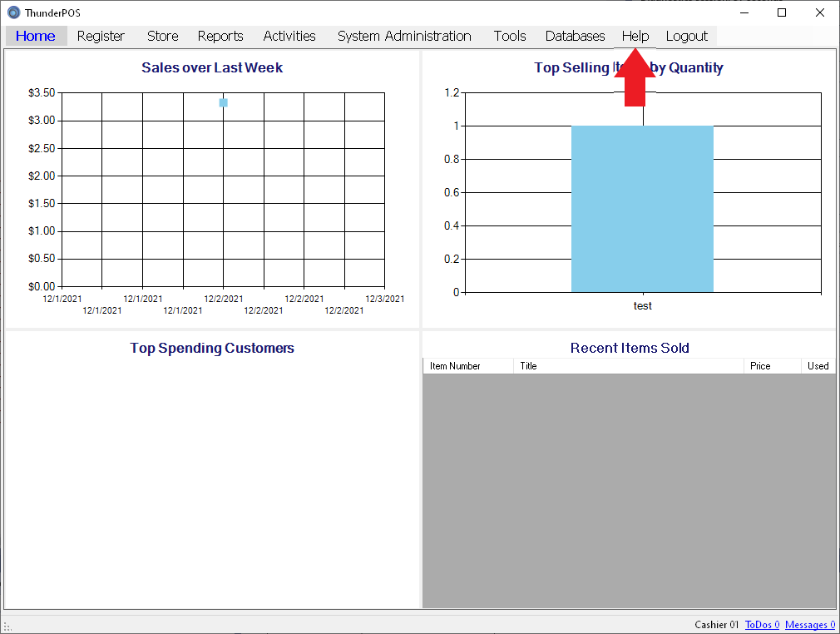The image size is (840, 634).
Task: Go to the Activities menu
Action: coord(289,36)
